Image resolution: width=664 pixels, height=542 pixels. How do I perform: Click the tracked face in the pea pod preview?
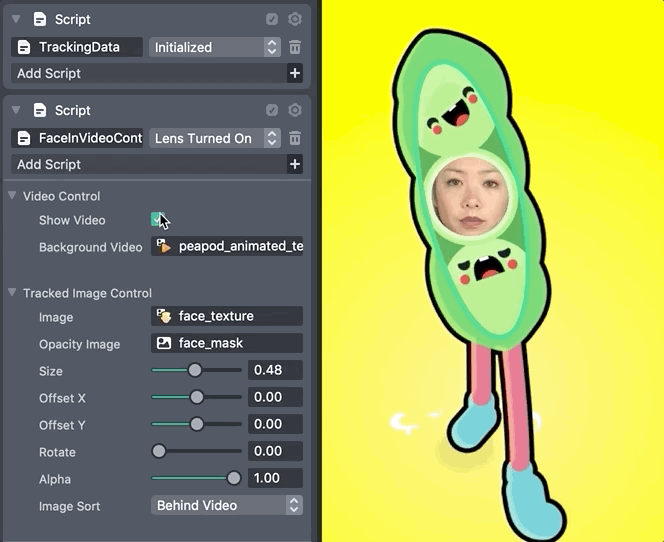click(x=470, y=197)
